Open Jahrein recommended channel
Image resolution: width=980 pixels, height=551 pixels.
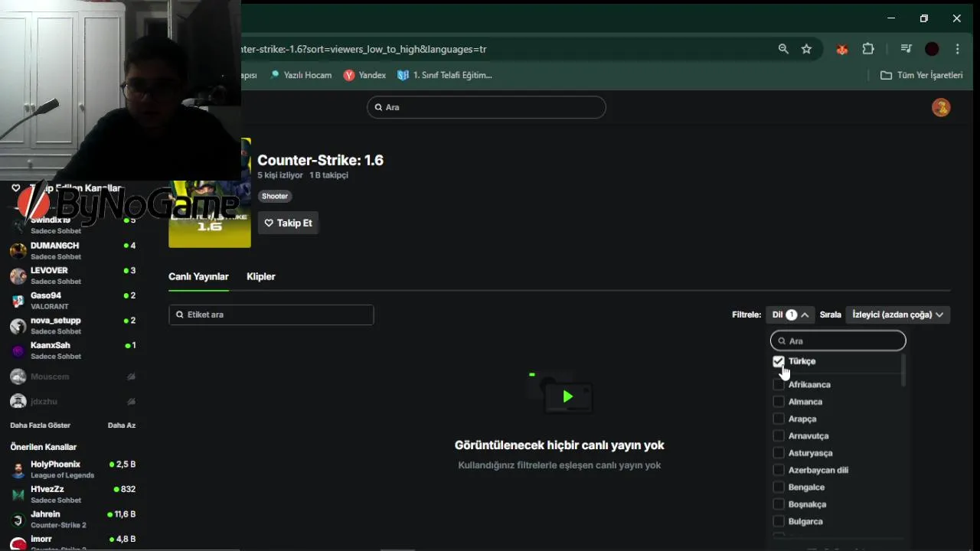click(73, 519)
